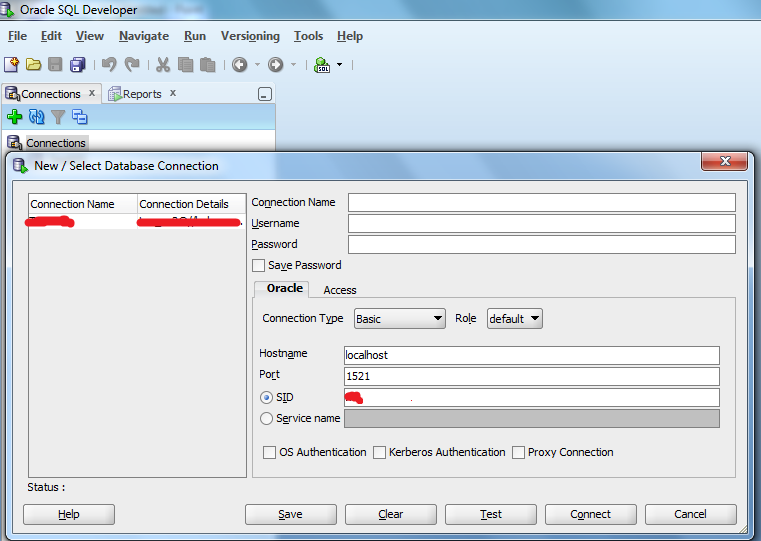Screen dimensions: 761x541
Task: Click the Cancel button
Action: pyautogui.click(x=691, y=514)
